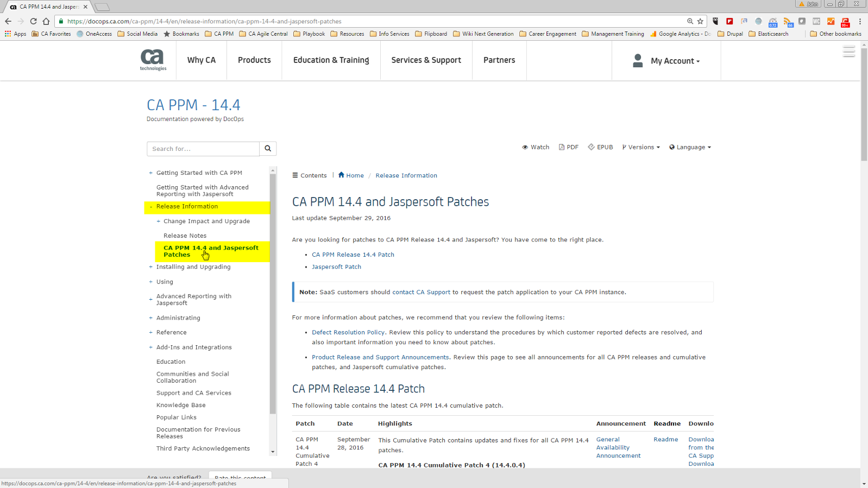Submit search with the magnifier button
Viewport: 868px width, 488px height.
point(268,148)
